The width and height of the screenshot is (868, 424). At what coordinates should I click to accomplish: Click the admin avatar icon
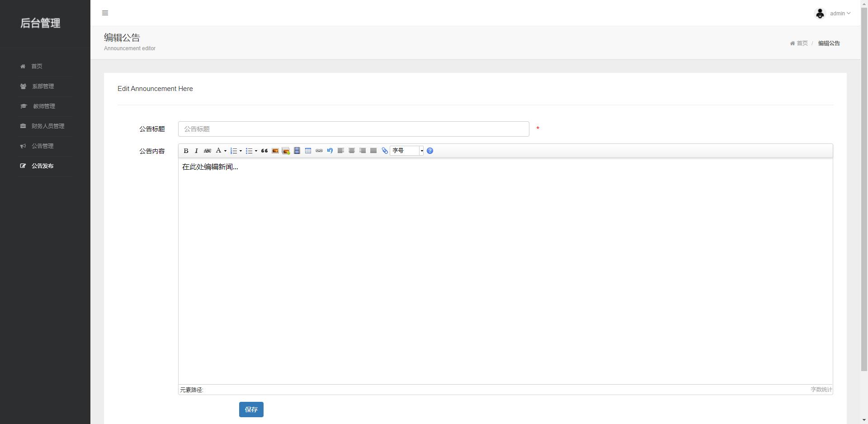(x=820, y=14)
